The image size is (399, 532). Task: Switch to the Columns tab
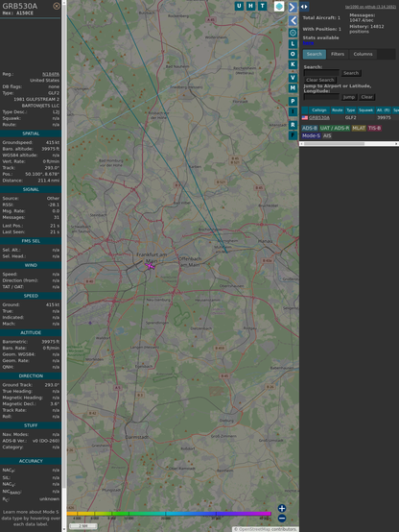point(363,55)
